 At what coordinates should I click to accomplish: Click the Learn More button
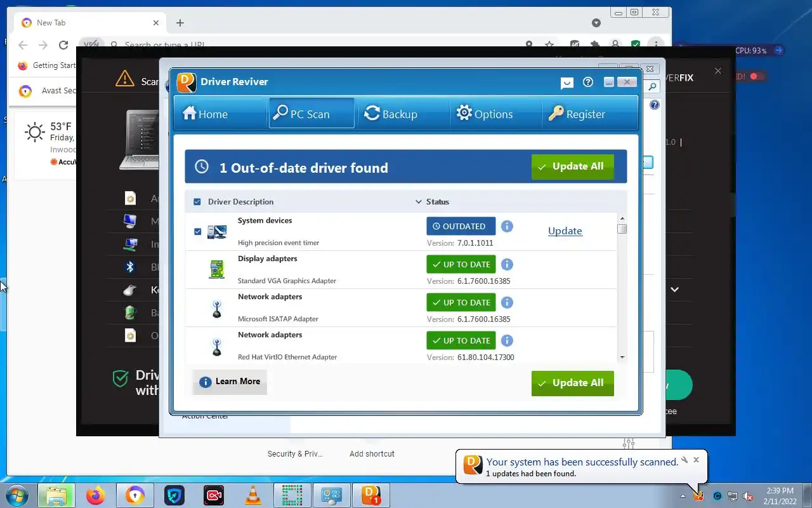[x=230, y=382]
